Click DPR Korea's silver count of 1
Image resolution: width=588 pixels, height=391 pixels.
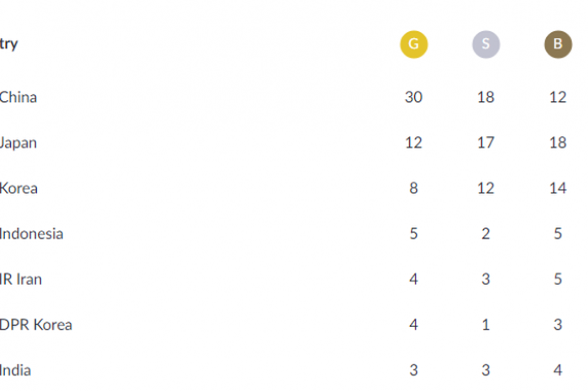[x=486, y=325]
